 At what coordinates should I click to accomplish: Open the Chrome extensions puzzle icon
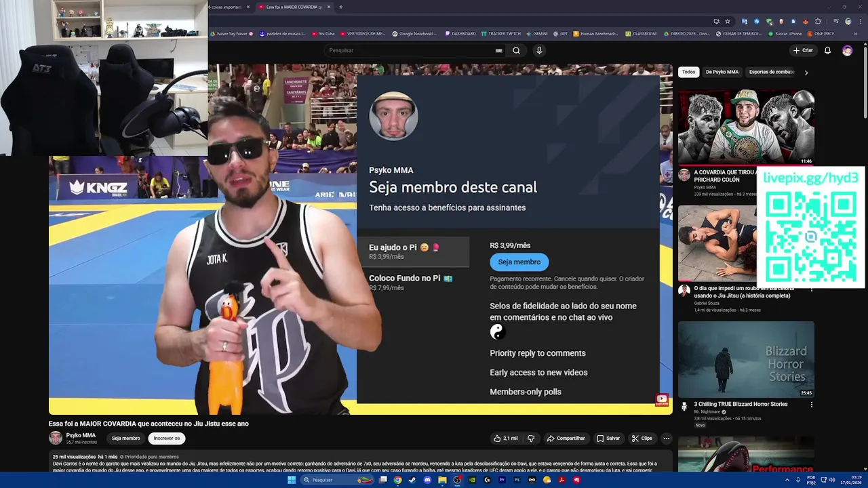tap(818, 21)
